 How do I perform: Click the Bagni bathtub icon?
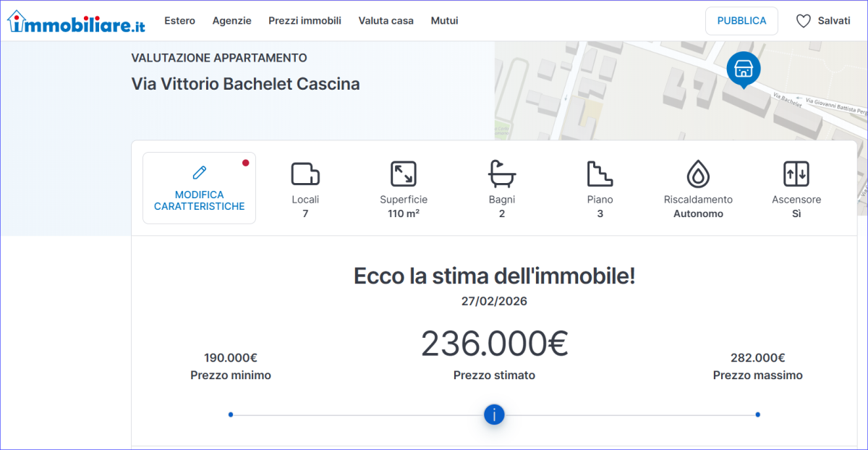point(502,174)
